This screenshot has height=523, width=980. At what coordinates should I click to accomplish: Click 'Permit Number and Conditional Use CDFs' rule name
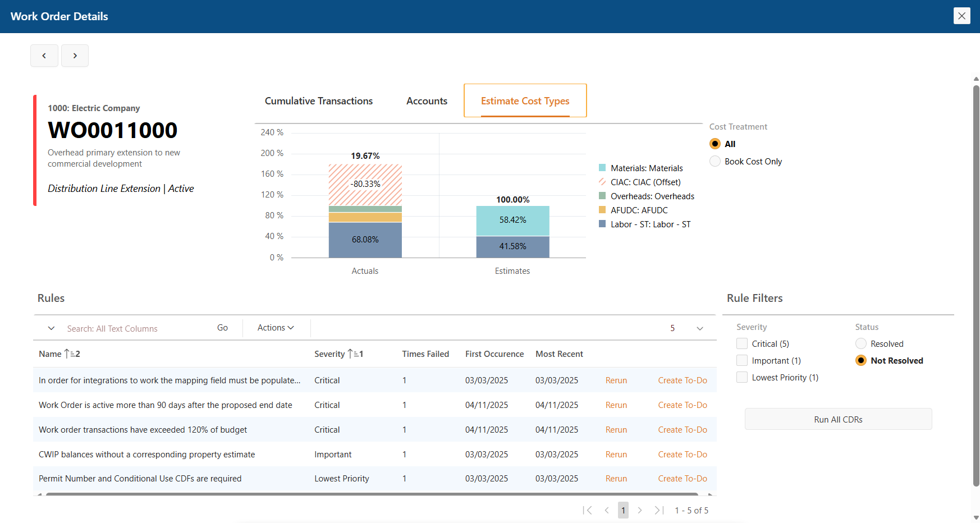coord(140,479)
